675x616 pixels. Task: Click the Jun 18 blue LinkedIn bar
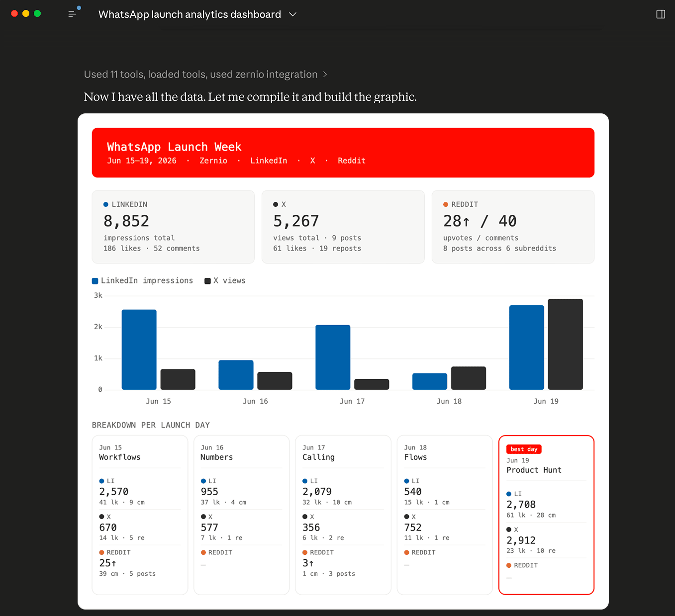430,381
